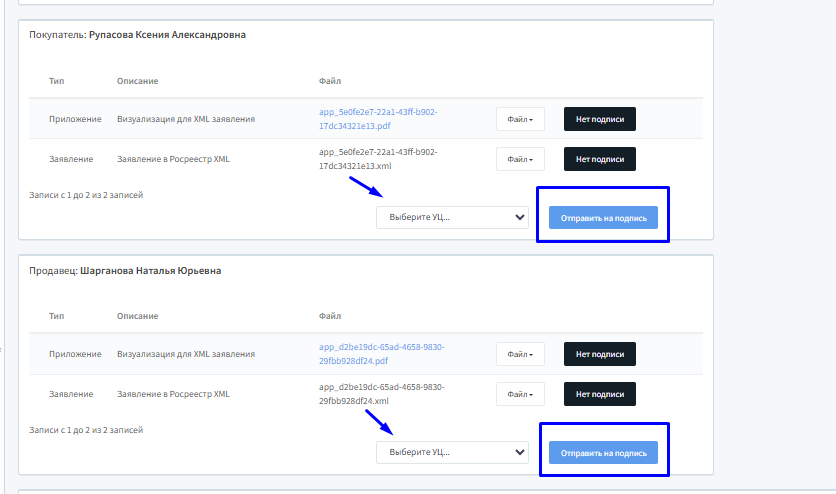Click Заявление cell in seller table
Viewport: 836px width, 494px height.
(71, 394)
